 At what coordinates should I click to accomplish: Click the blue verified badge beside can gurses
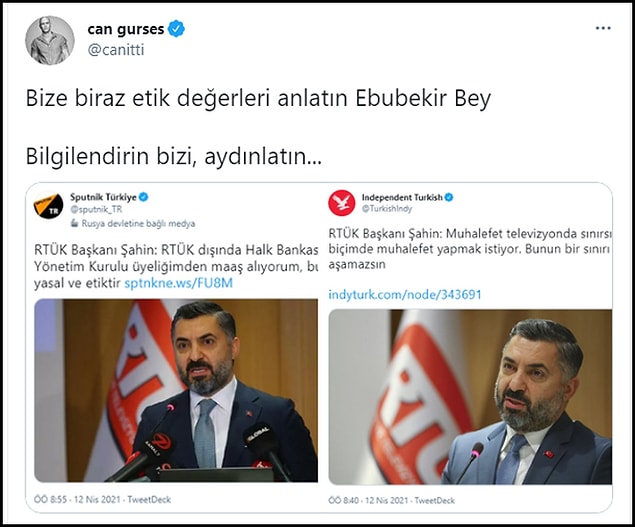coord(176,29)
